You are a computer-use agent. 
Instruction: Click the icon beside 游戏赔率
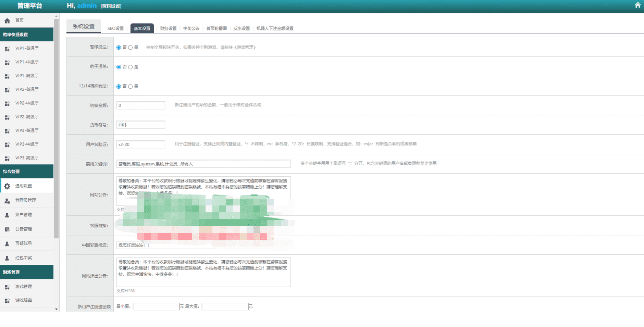coord(7,301)
